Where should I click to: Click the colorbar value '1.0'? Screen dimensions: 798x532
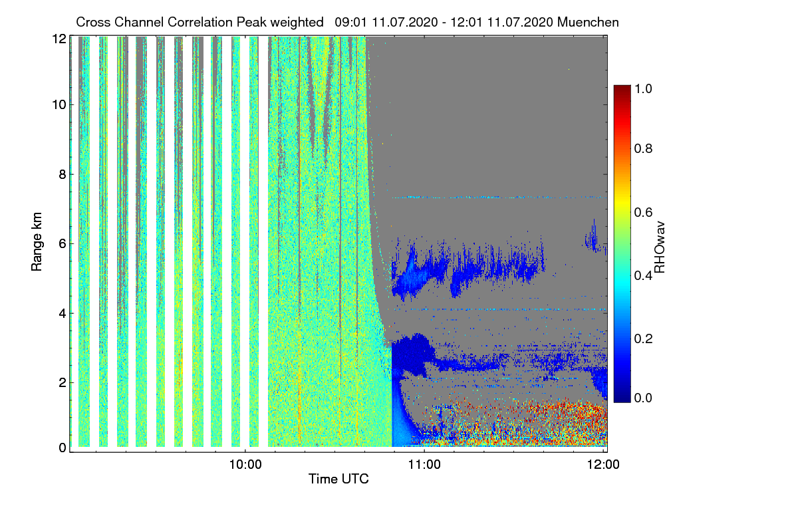click(642, 88)
